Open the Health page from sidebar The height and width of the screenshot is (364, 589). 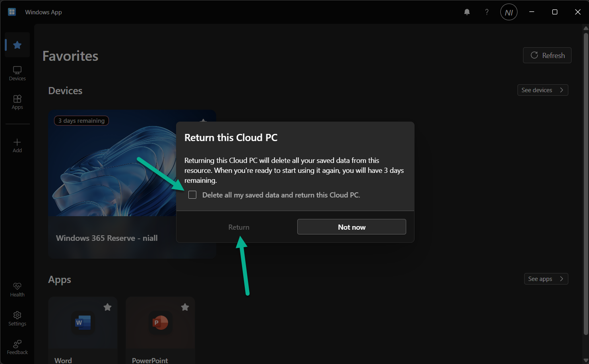tap(17, 290)
